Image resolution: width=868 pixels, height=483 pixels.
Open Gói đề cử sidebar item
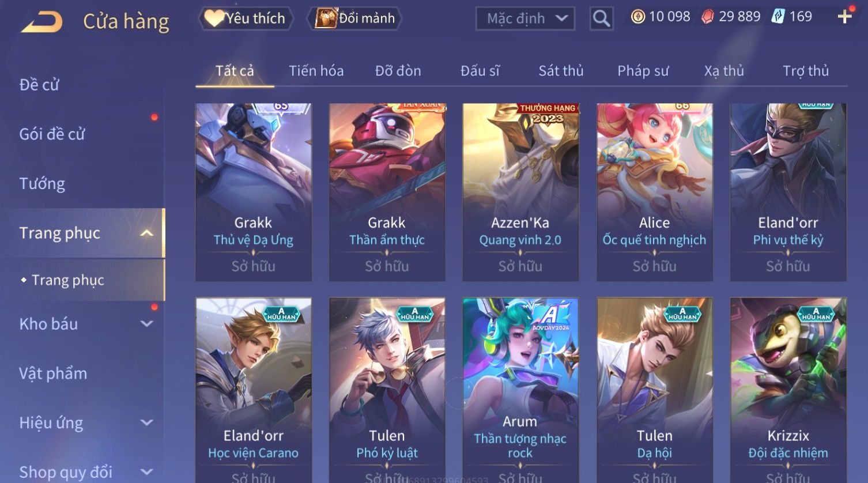52,134
